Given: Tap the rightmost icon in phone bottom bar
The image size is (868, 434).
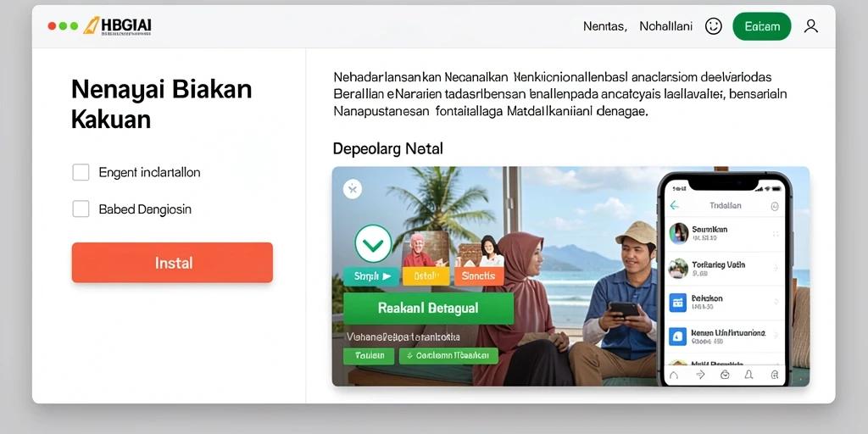Looking at the screenshot, I should click(x=775, y=375).
